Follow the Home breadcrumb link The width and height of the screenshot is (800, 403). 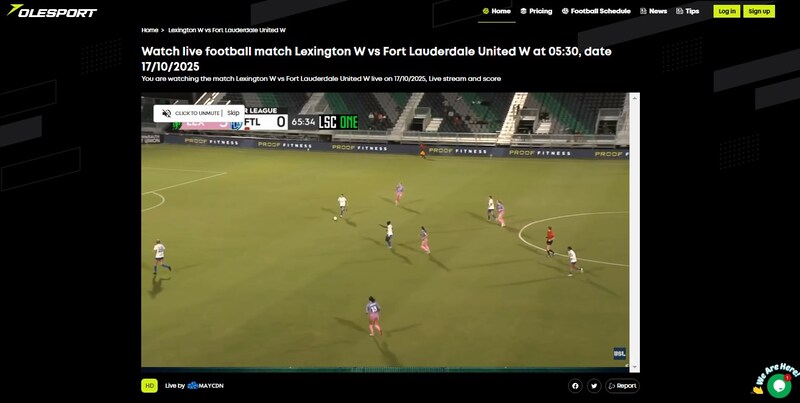pos(149,30)
